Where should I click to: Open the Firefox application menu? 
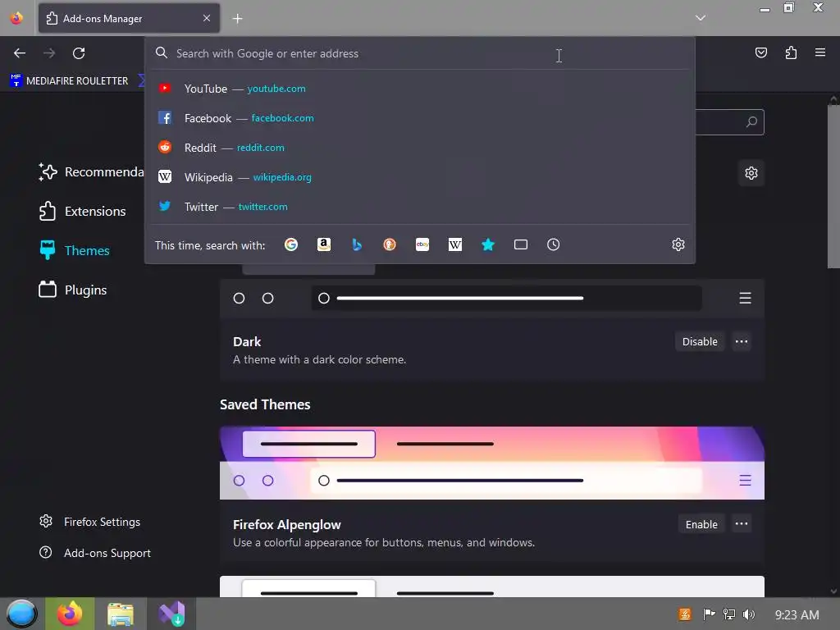820,52
